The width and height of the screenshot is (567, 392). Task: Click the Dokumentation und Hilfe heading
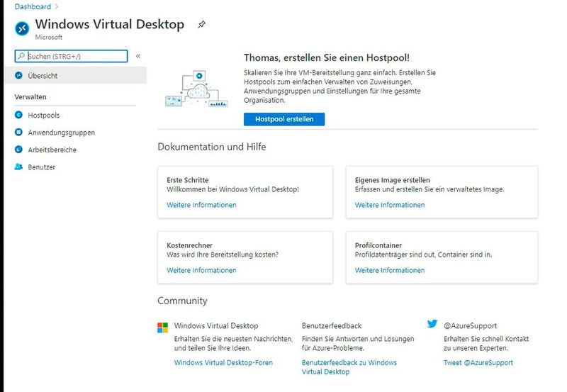pyautogui.click(x=211, y=147)
